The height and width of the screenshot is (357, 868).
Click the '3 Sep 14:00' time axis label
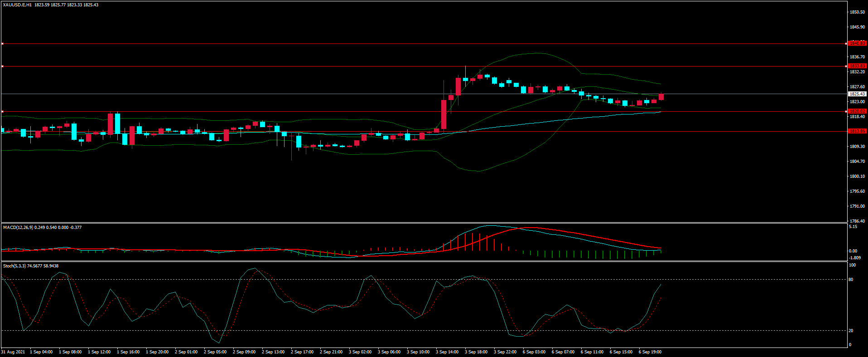(447, 352)
